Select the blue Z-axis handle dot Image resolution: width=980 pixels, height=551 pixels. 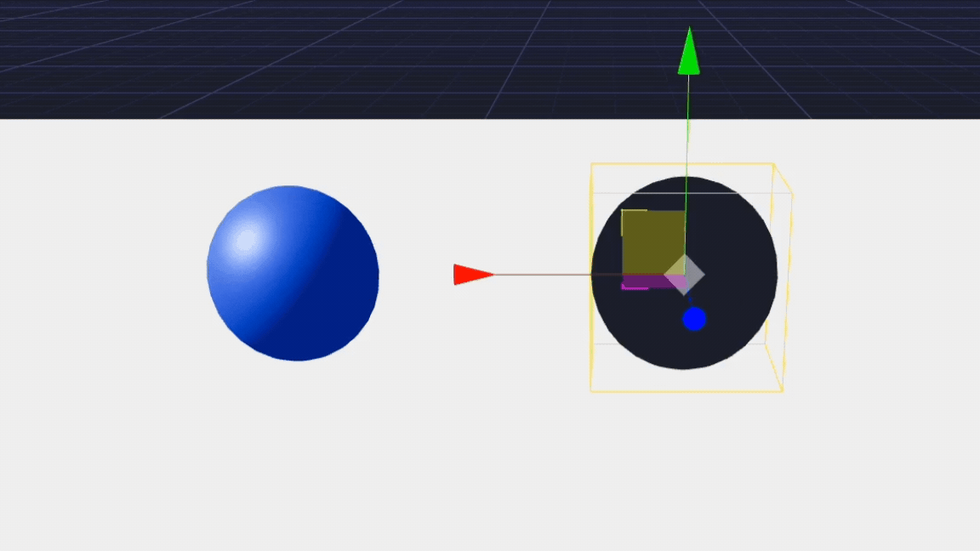click(694, 319)
